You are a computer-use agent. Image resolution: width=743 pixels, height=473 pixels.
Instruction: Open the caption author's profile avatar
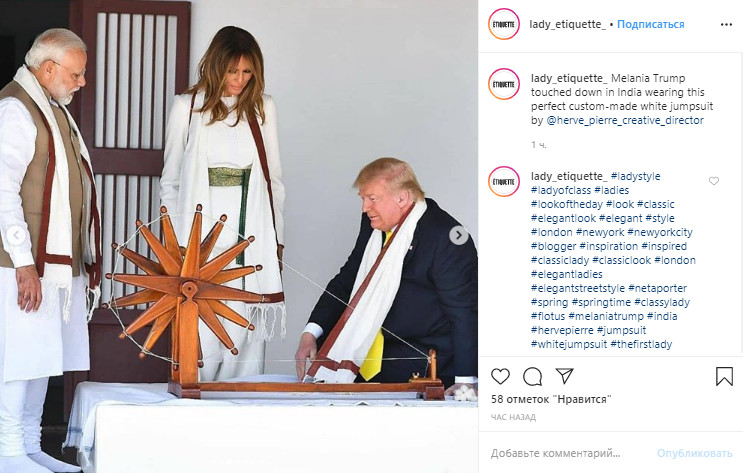[504, 84]
